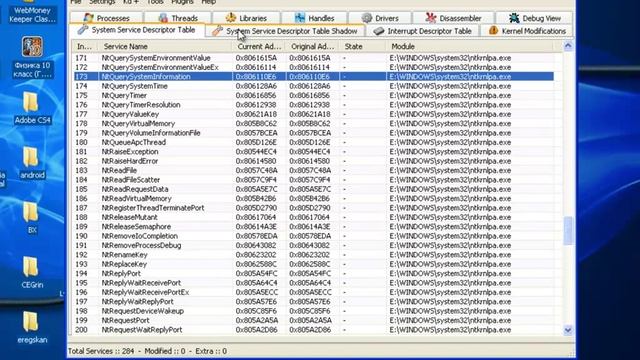The height and width of the screenshot is (360, 640).
Task: Select the NtQueryTimer service row
Action: coord(313,96)
